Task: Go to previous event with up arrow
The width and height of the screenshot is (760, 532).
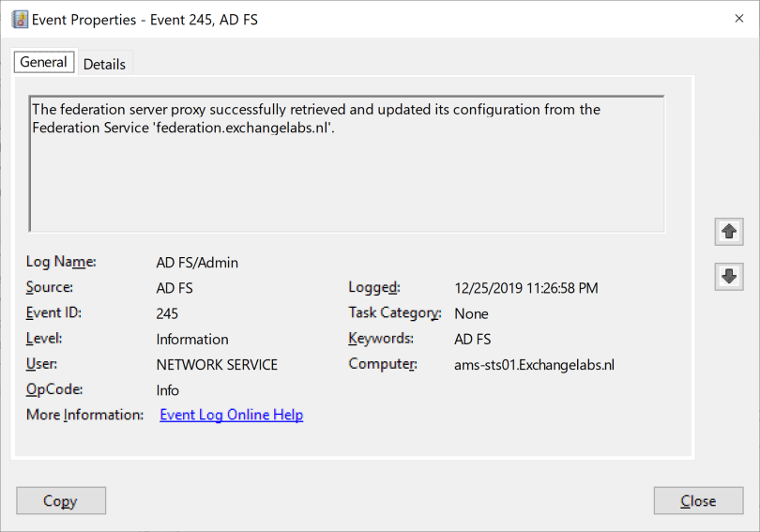Action: (x=728, y=231)
